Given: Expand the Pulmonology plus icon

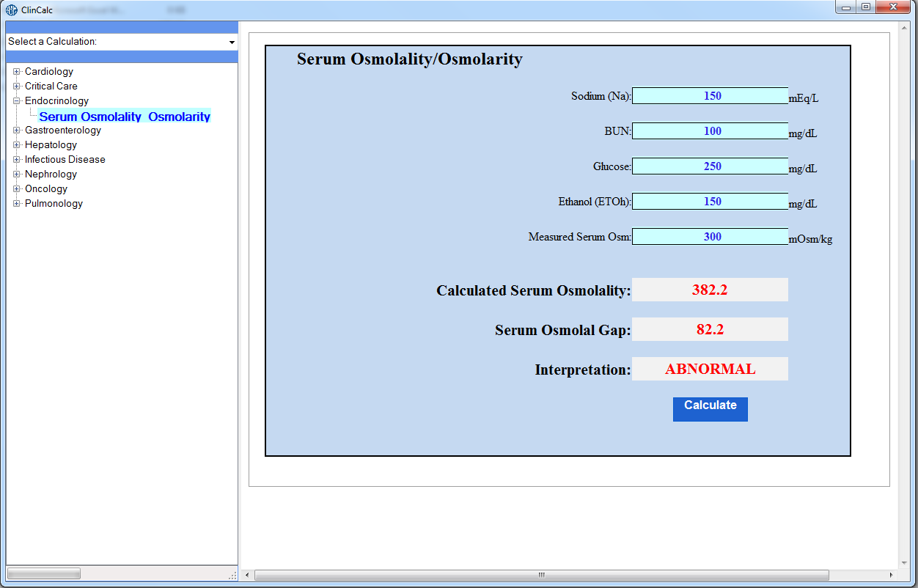Looking at the screenshot, I should (x=16, y=204).
